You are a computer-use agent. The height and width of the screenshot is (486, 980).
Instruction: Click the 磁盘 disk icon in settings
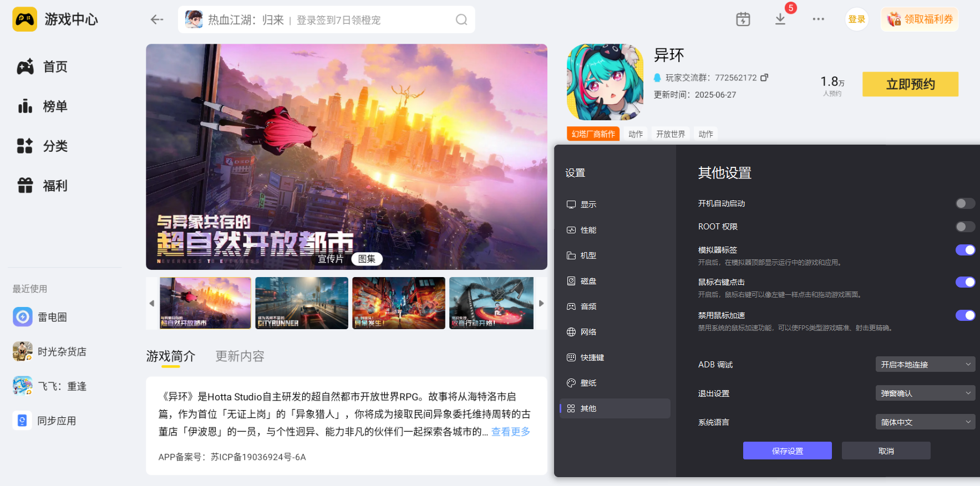click(571, 281)
